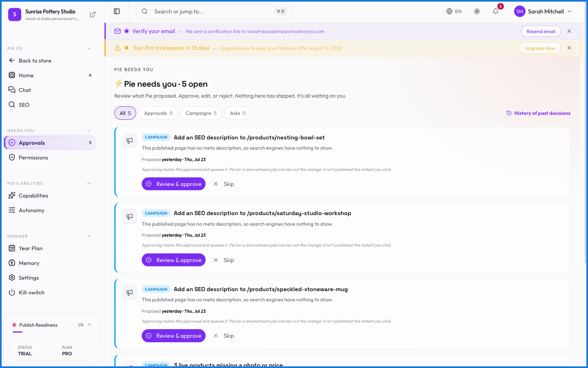Dismiss the verify email banner

pos(569,31)
